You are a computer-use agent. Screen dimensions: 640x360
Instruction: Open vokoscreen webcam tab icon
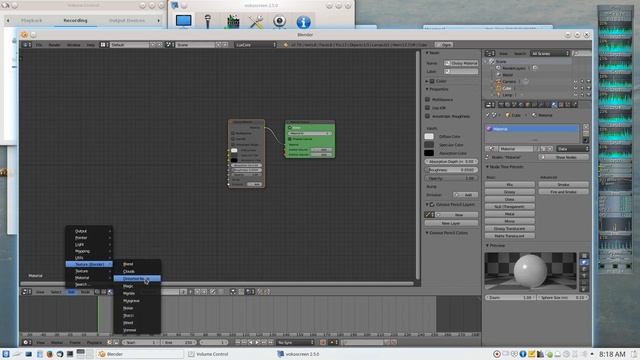pos(280,21)
